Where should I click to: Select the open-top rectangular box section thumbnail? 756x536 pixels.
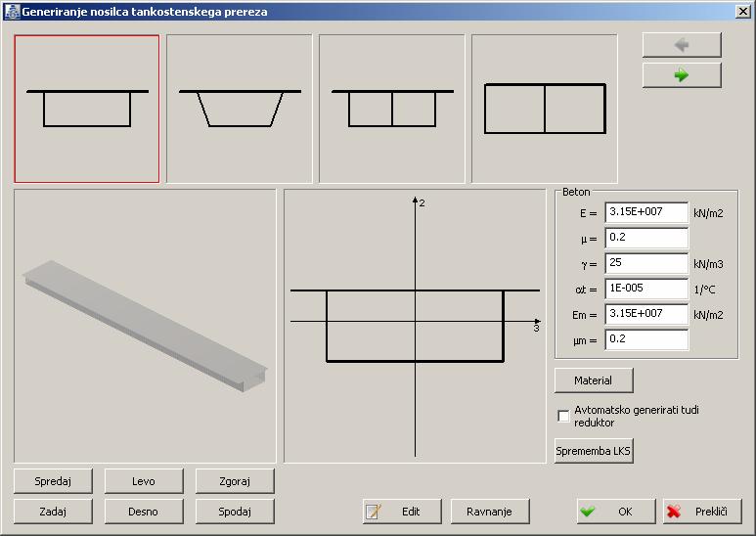coord(87,109)
